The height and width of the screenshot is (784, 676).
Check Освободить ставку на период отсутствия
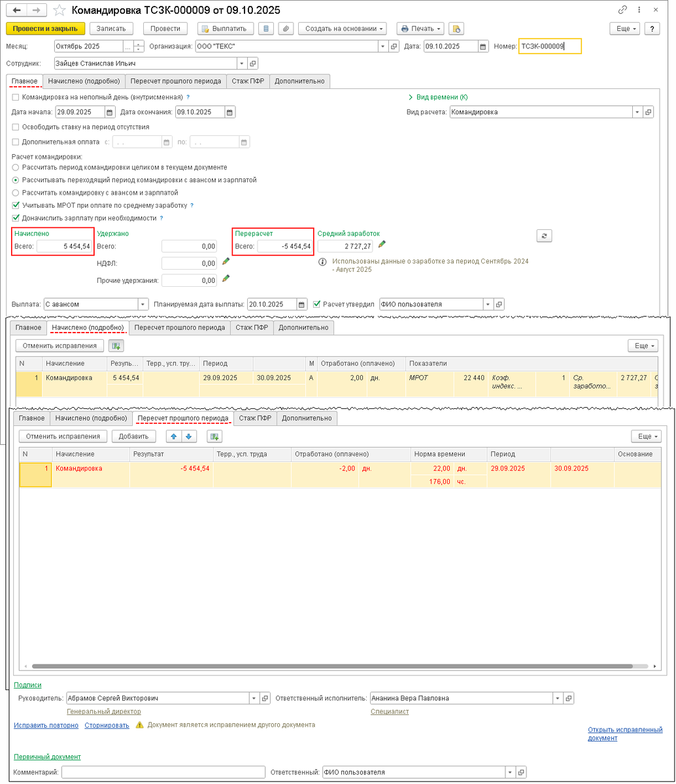[16, 127]
